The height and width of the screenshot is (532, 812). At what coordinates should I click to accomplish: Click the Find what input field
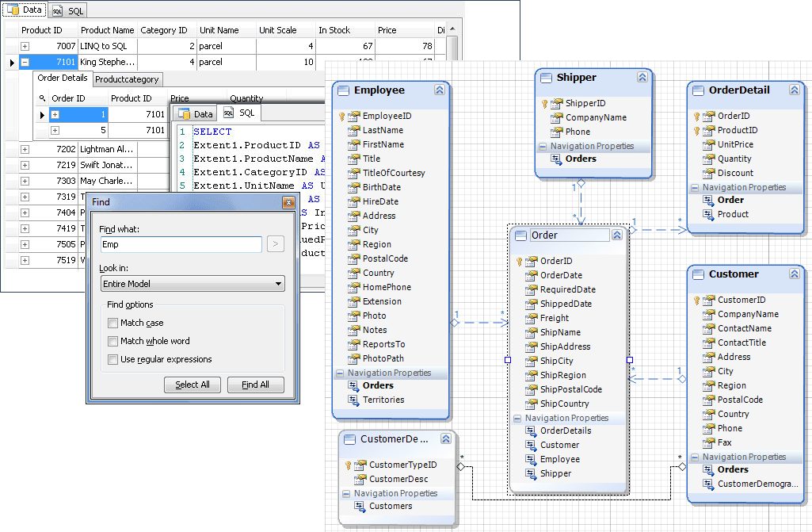[181, 244]
